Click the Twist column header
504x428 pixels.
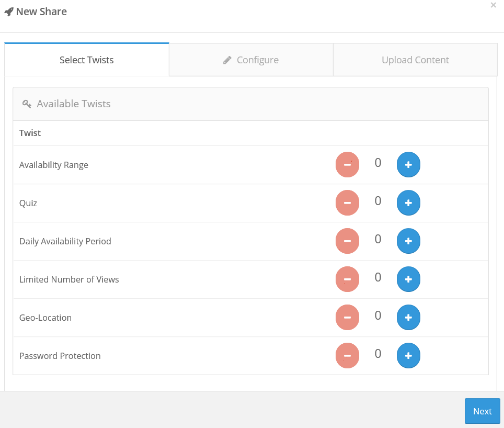(x=30, y=133)
